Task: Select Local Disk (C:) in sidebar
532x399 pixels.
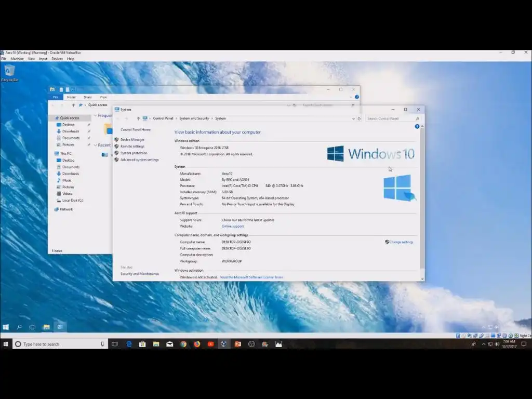Action: pyautogui.click(x=73, y=200)
